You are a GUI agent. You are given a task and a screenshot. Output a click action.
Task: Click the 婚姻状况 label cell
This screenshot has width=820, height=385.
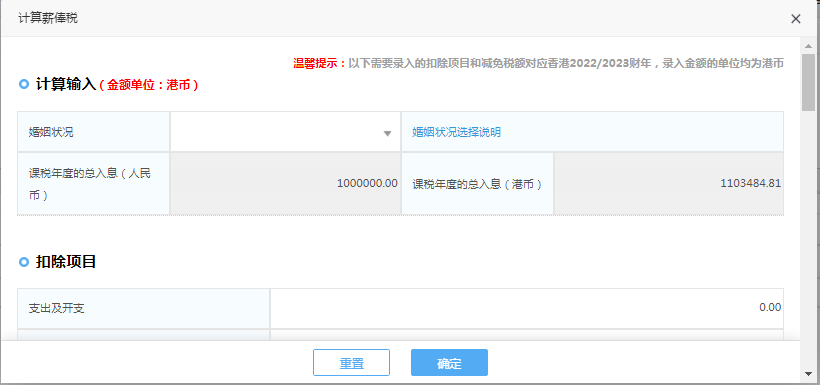tap(94, 132)
